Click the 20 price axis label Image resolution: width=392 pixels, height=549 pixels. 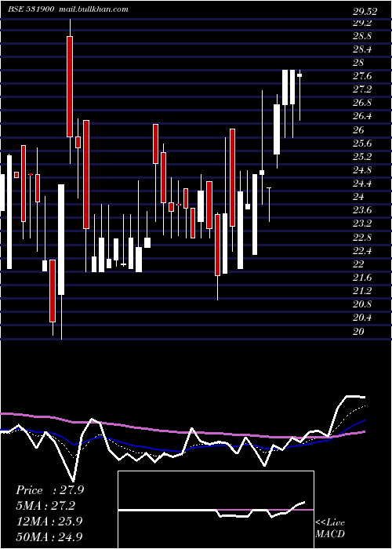tap(359, 332)
